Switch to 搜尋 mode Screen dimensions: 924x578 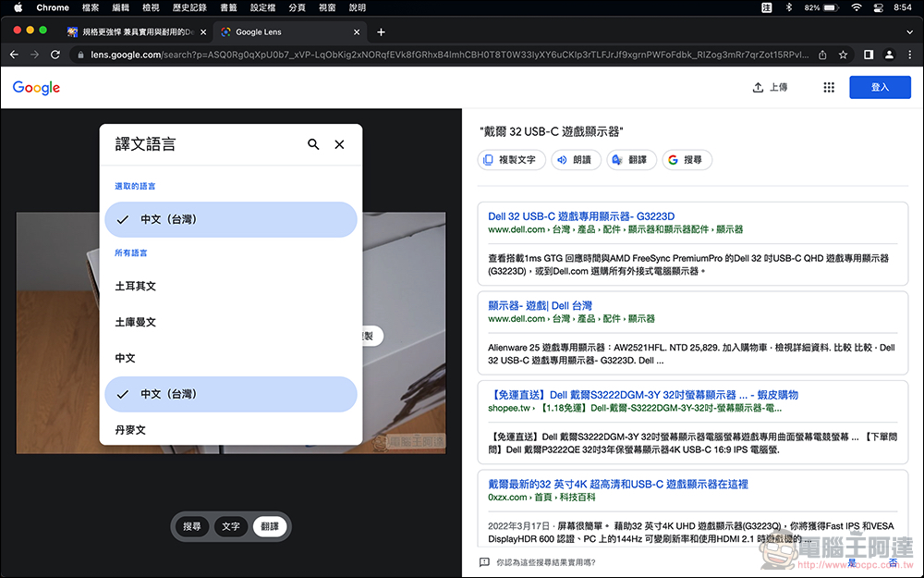pos(192,526)
